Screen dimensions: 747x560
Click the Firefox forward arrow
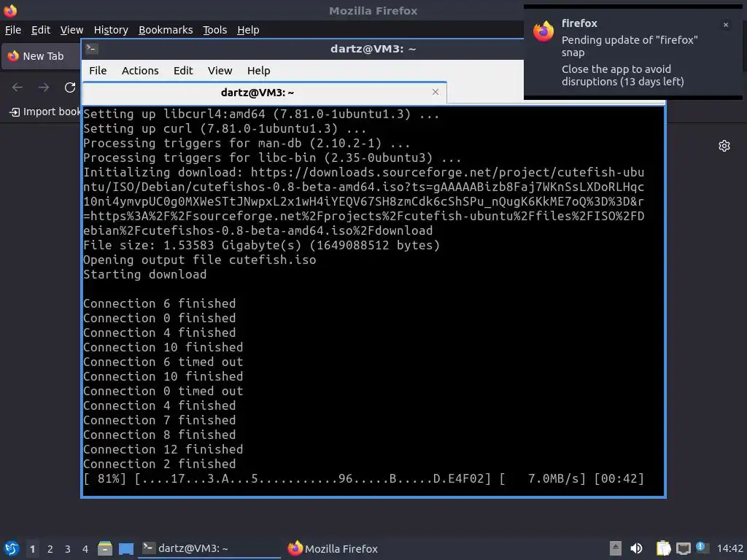(x=44, y=87)
